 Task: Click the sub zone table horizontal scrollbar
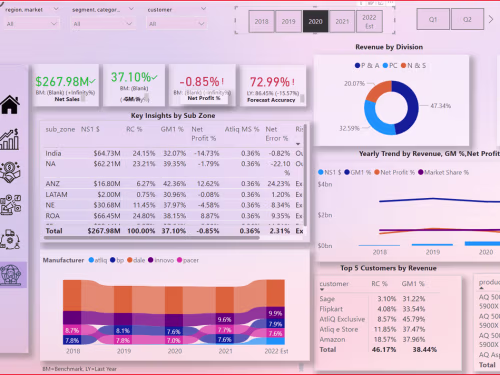click(152, 238)
